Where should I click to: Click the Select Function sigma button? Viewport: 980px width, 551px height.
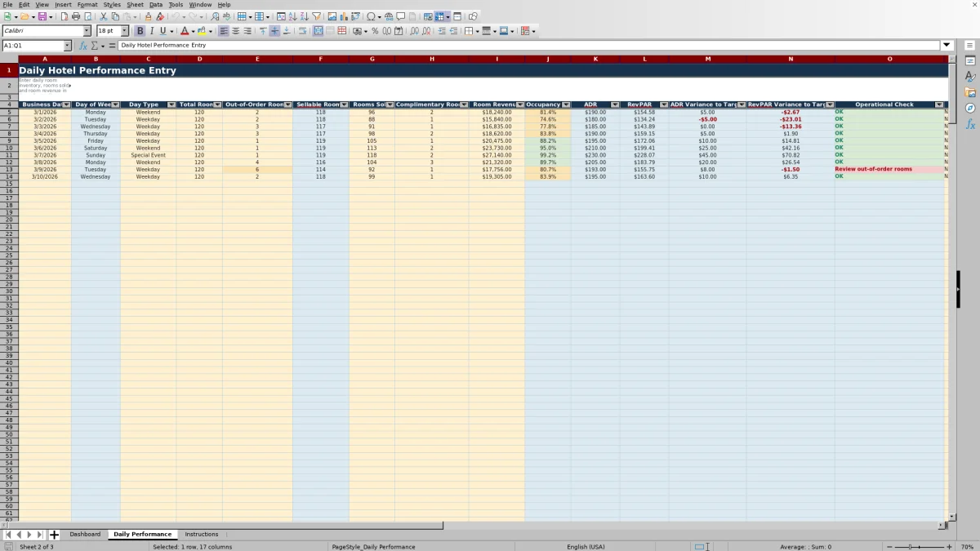(96, 46)
